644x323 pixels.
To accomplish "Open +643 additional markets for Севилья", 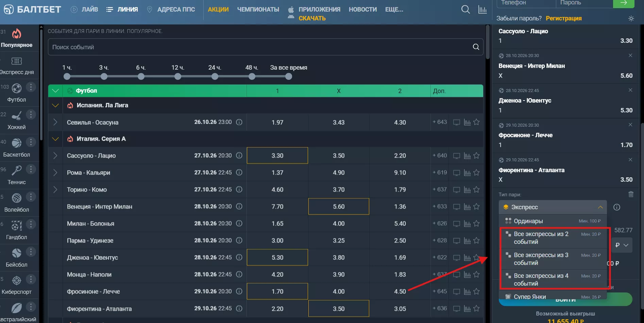I will point(439,122).
